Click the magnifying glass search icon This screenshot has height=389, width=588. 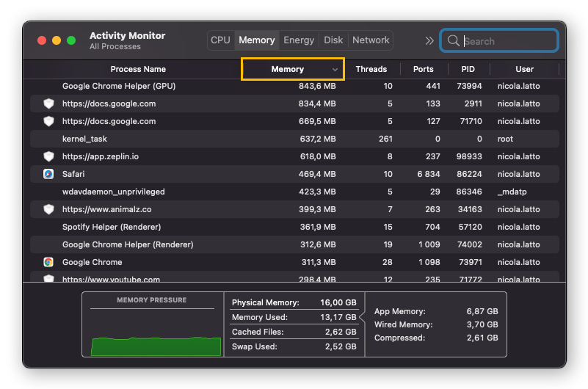coord(454,40)
